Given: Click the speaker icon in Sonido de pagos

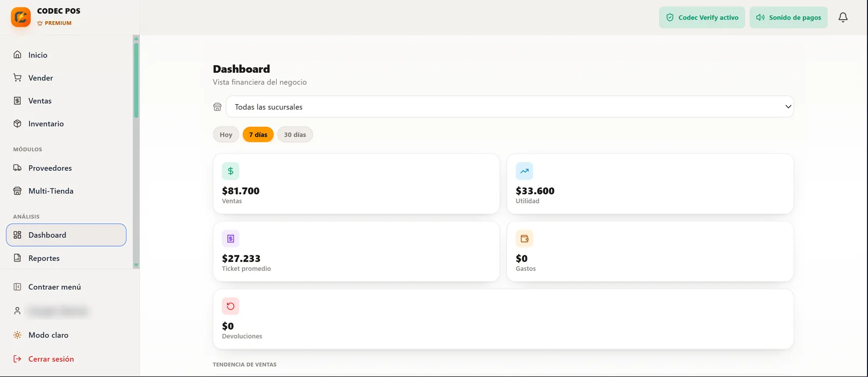Looking at the screenshot, I should (x=761, y=17).
